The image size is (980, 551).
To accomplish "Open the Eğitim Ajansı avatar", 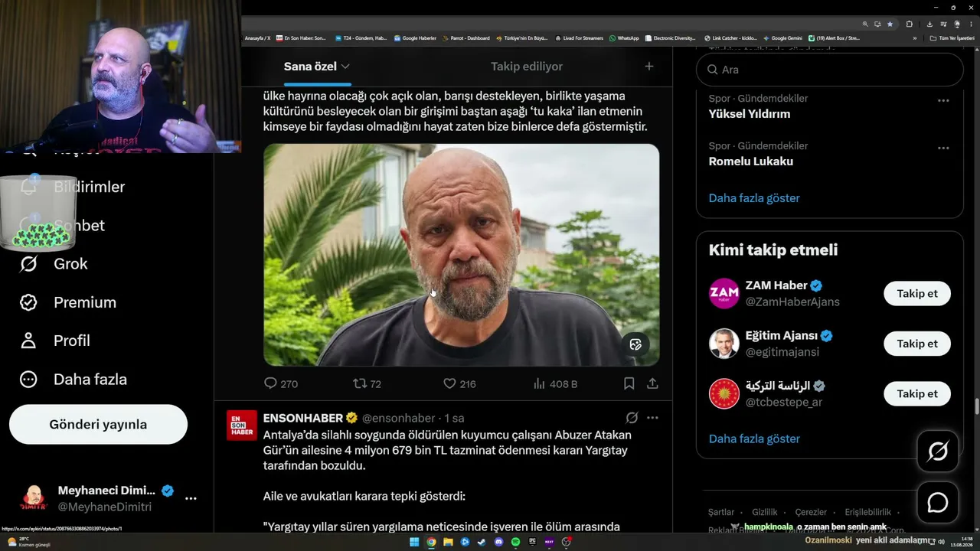I will click(x=724, y=344).
